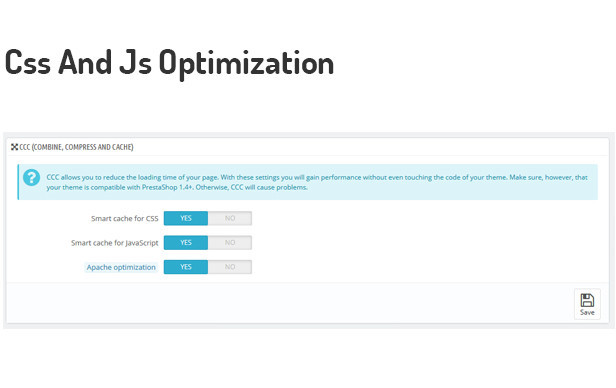Screen dimensions: 616x388
Task: Click the CCC info message text
Action: pos(317,182)
